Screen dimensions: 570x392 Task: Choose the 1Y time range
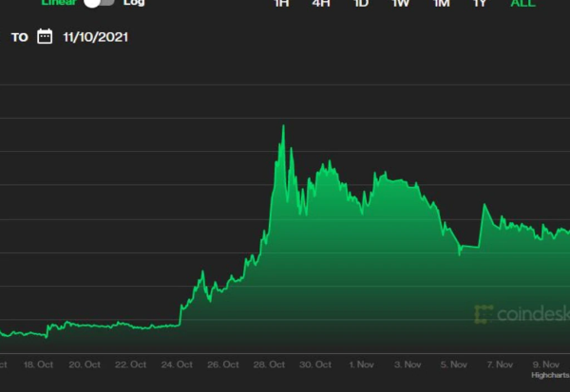482,3
